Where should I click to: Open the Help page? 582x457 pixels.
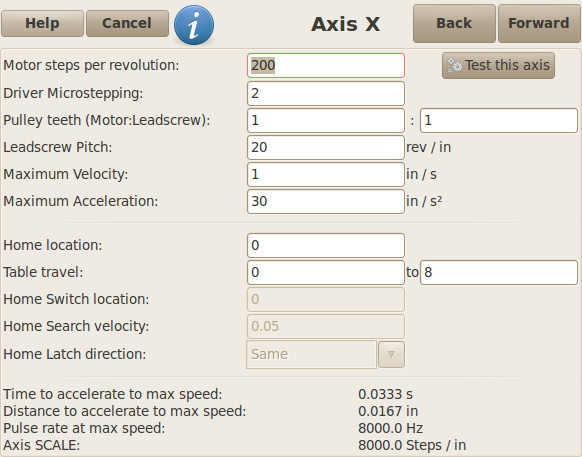tap(42, 23)
